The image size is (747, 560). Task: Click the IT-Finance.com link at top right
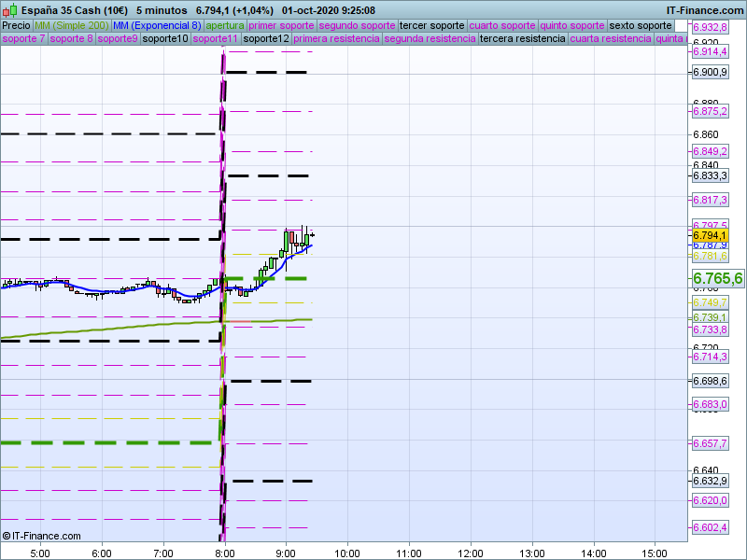click(x=705, y=10)
